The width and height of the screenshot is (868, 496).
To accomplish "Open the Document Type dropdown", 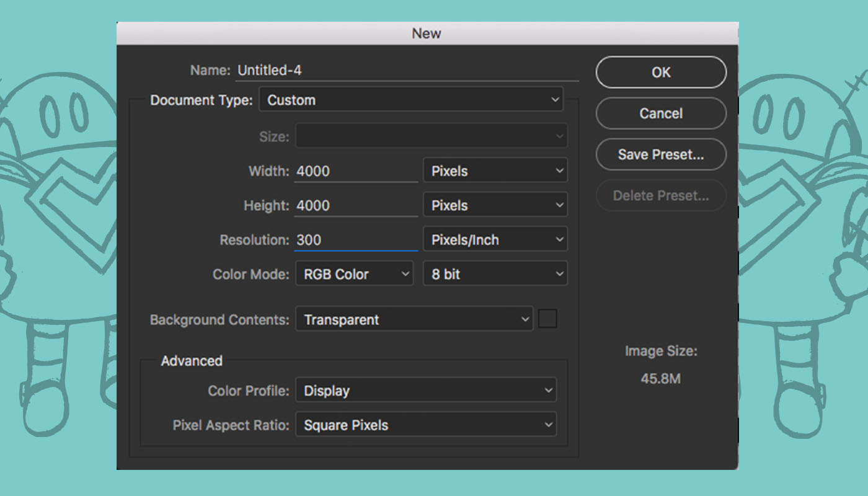I will tap(410, 100).
